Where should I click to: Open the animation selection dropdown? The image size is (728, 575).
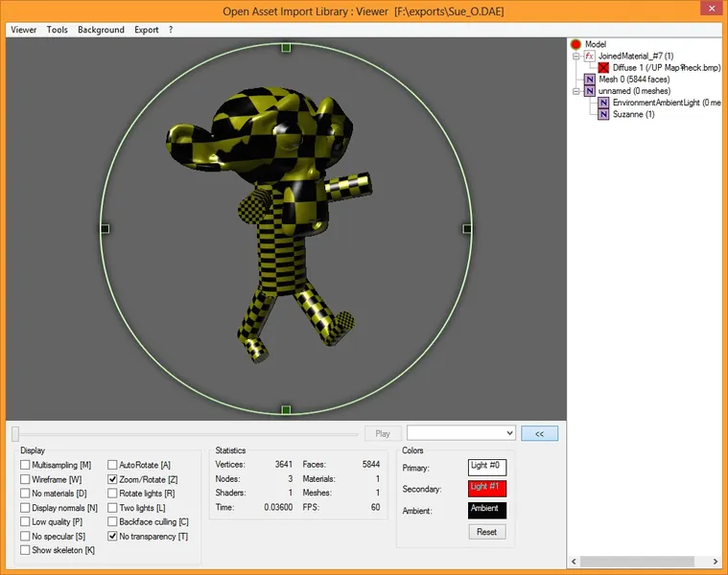point(461,433)
